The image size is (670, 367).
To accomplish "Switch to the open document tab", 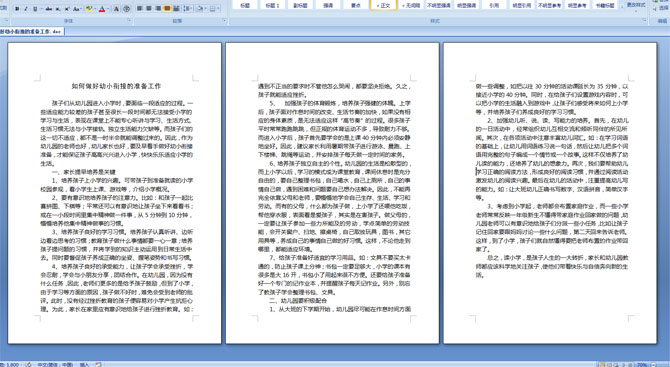I will tap(32, 32).
